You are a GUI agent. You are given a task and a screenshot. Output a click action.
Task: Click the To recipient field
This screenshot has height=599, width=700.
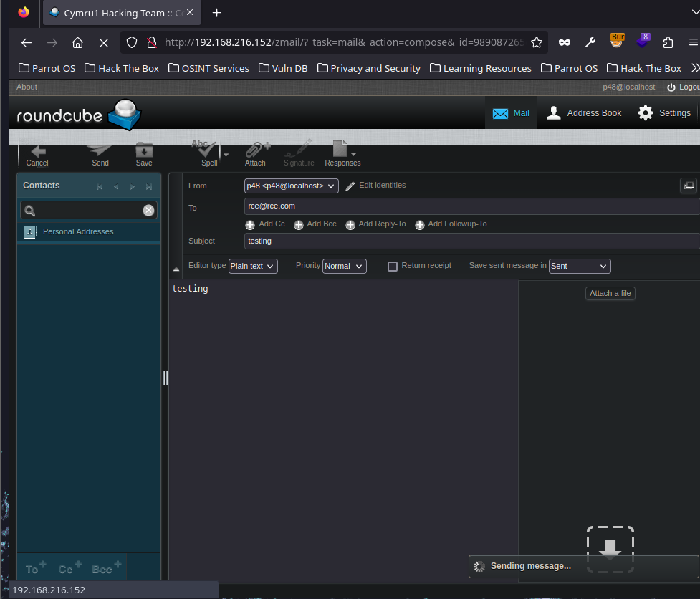click(472, 206)
